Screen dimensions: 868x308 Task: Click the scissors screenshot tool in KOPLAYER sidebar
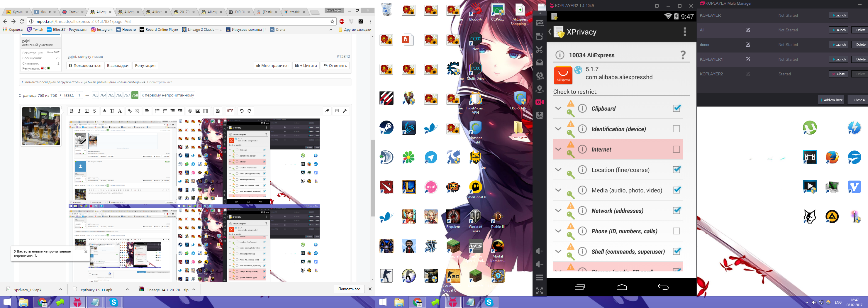coord(540,50)
